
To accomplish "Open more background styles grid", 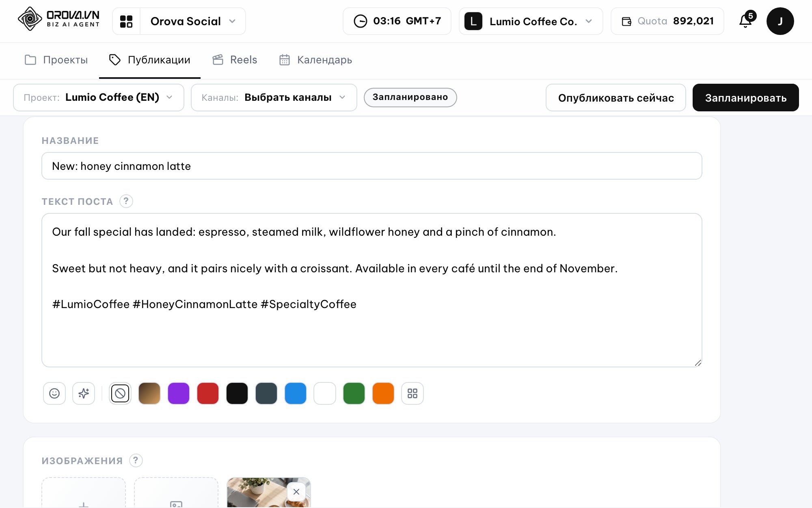I will click(x=412, y=393).
